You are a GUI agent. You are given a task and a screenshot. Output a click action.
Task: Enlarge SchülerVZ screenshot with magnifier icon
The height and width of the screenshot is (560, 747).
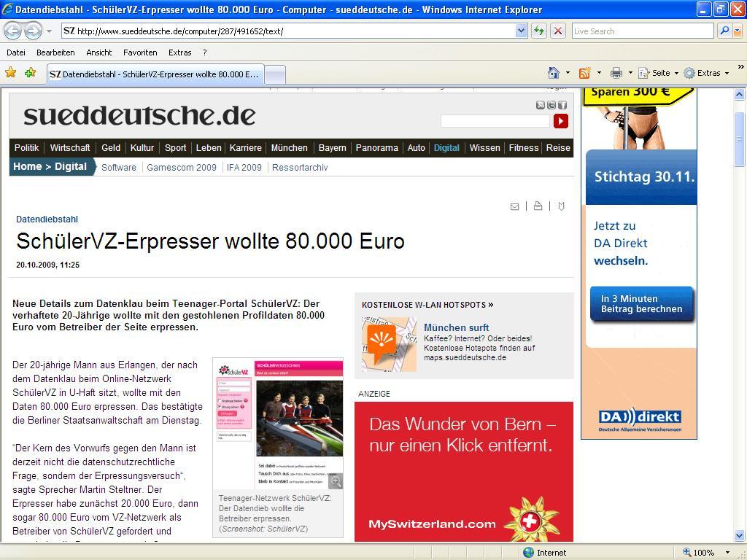[x=336, y=481]
